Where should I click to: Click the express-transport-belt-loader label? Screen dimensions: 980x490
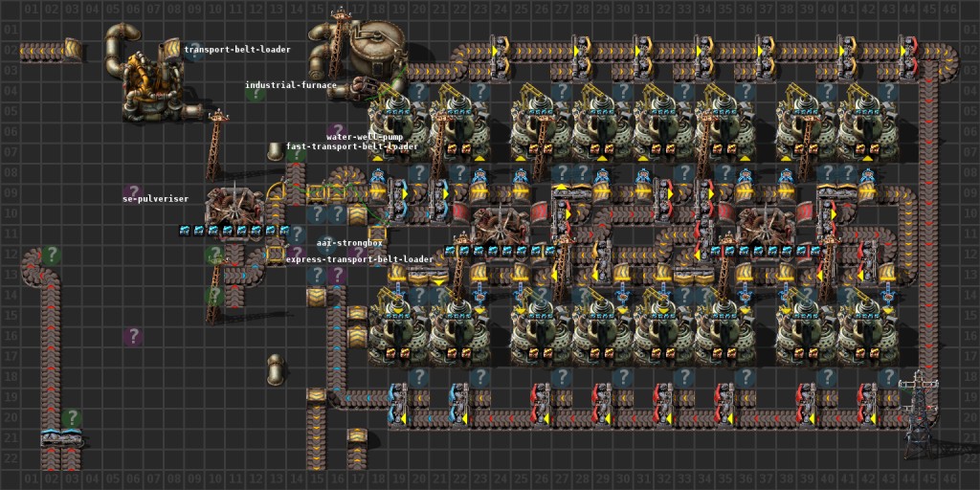click(360, 258)
